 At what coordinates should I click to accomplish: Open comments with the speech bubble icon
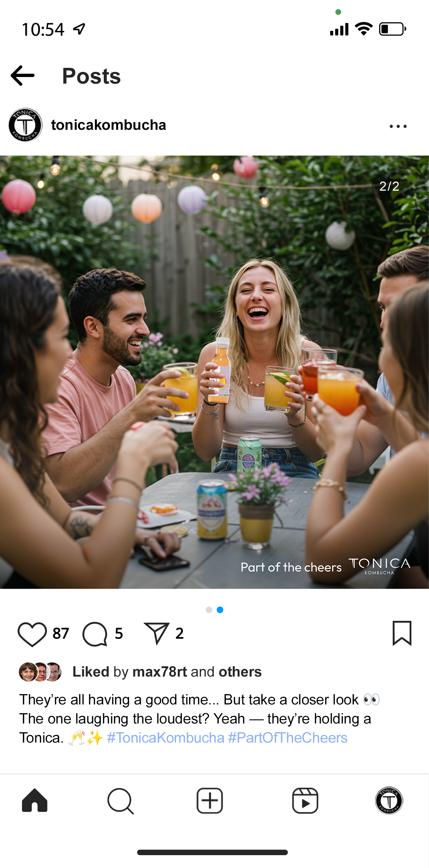[95, 634]
